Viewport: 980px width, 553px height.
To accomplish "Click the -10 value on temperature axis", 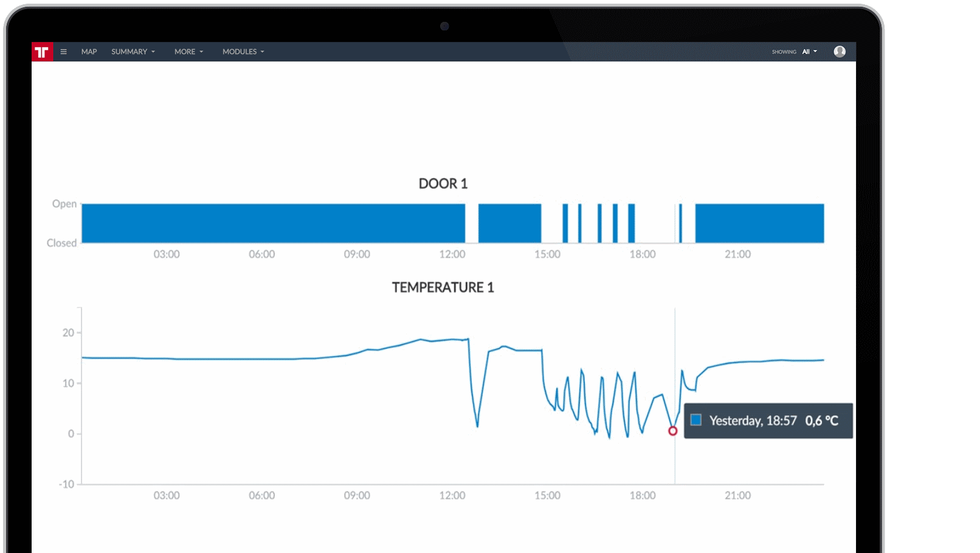I will (x=66, y=484).
